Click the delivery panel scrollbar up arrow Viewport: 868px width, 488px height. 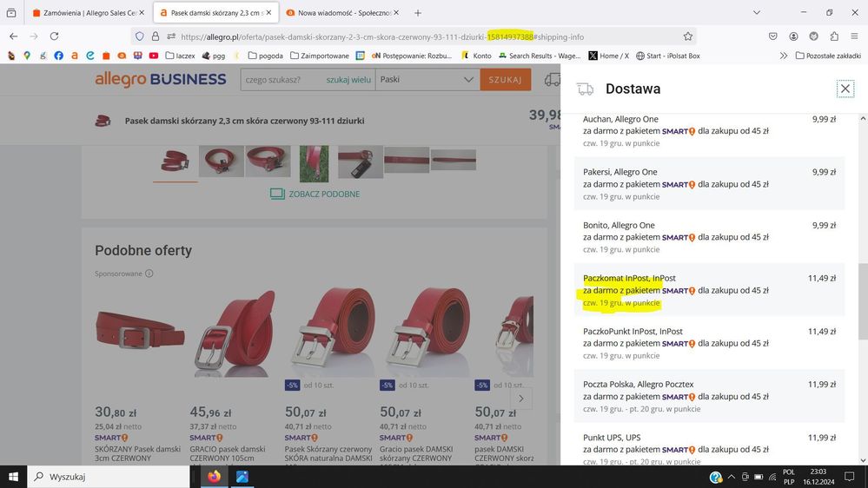(863, 119)
